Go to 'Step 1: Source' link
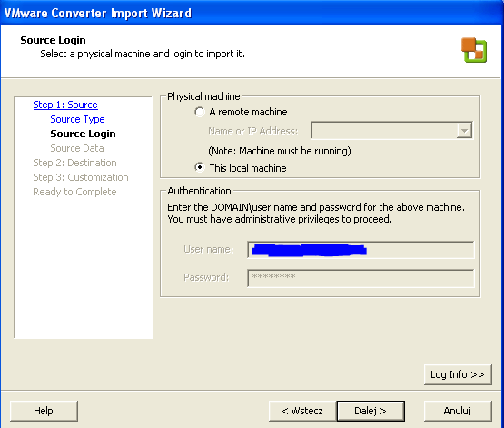504x428 pixels. 65,105
